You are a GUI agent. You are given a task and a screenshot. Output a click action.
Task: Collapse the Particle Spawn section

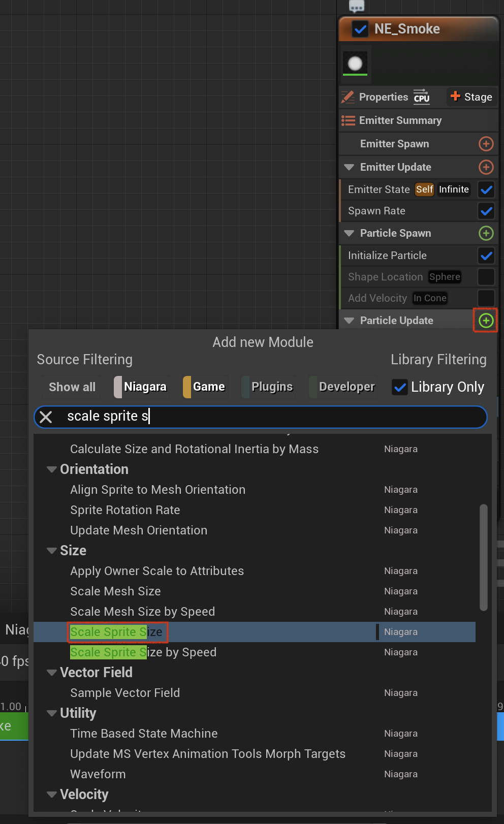349,233
